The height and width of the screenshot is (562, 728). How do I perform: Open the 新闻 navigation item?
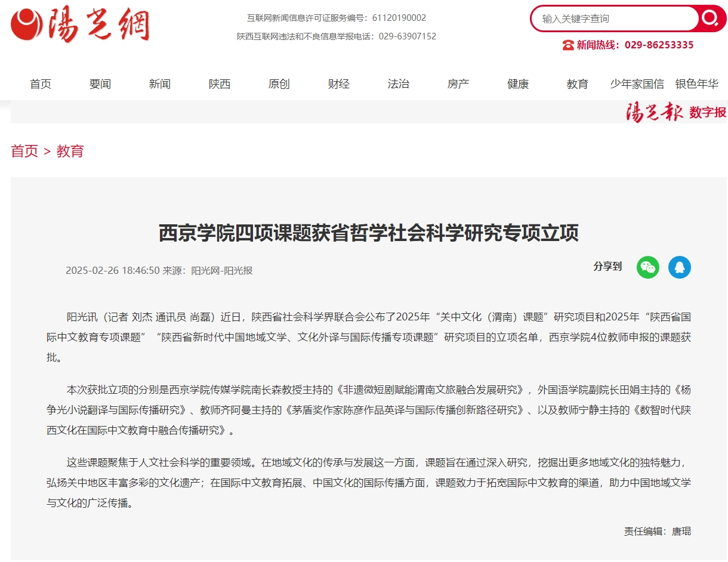(x=160, y=84)
